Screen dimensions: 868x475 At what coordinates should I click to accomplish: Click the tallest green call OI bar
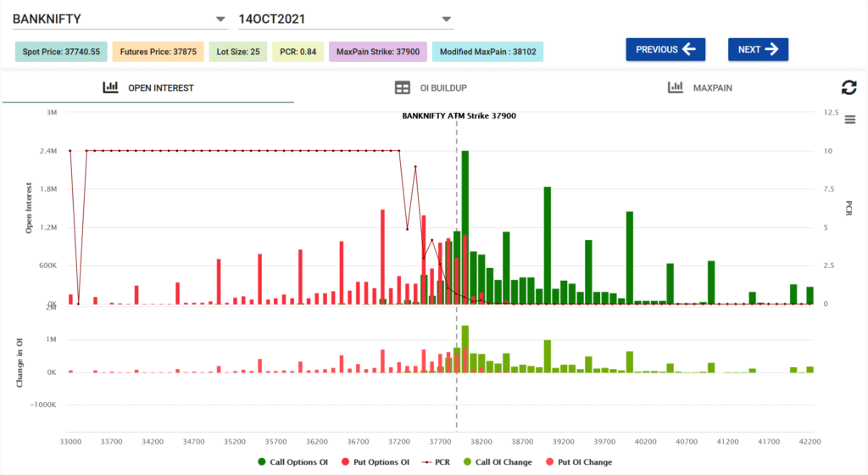465,227
